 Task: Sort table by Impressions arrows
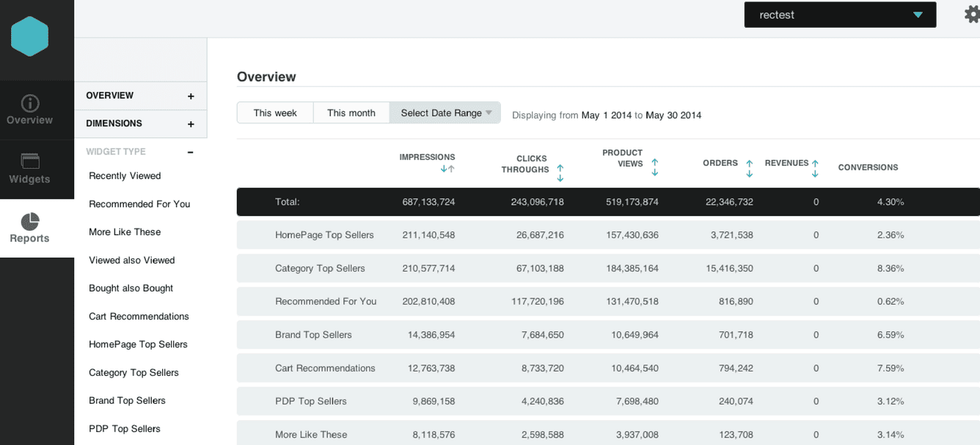pos(447,169)
